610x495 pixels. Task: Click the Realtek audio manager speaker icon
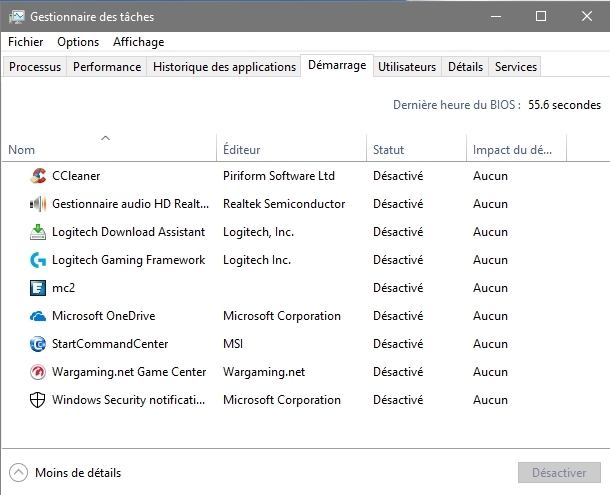point(38,204)
